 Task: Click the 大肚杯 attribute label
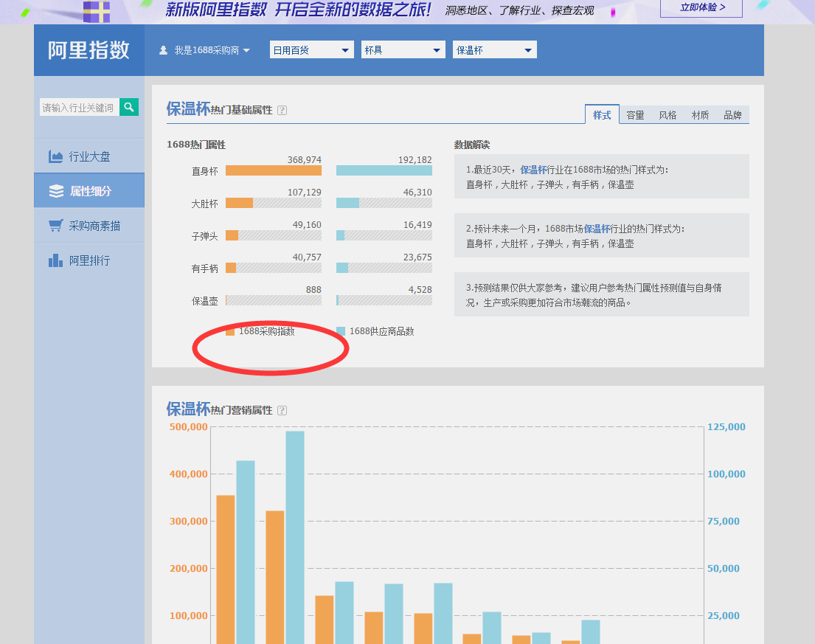click(205, 204)
